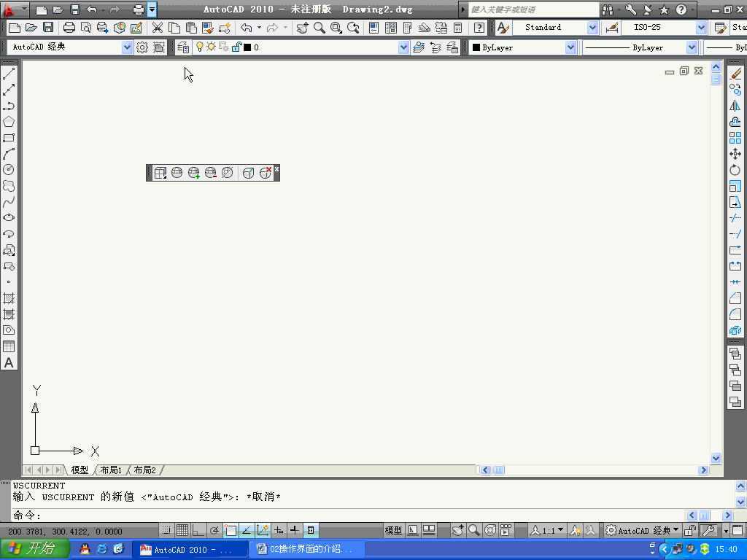This screenshot has width=747, height=560.
Task: Open the Layer Properties Manager icon
Action: tap(183, 47)
